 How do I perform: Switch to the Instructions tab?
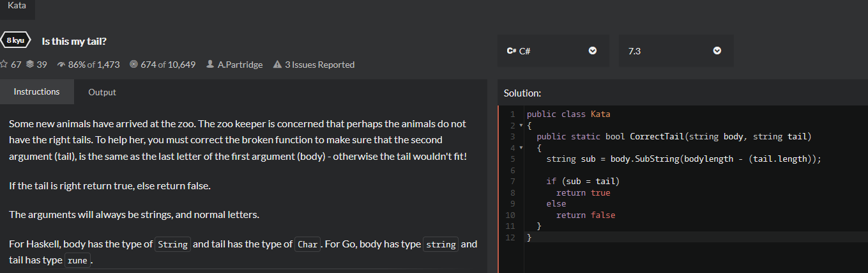click(x=37, y=91)
